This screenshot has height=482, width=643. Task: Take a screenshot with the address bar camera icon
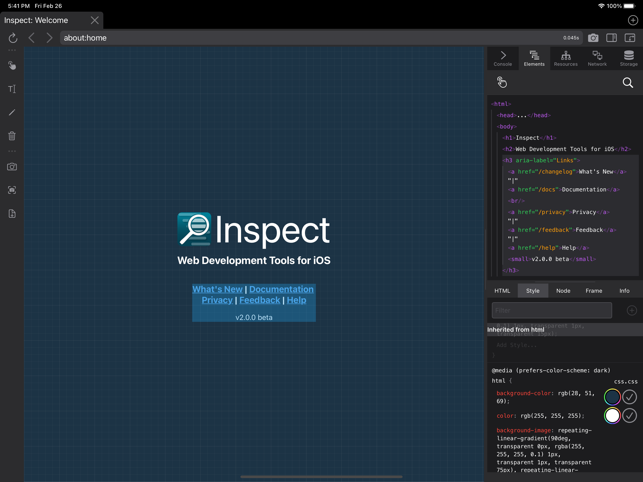593,38
